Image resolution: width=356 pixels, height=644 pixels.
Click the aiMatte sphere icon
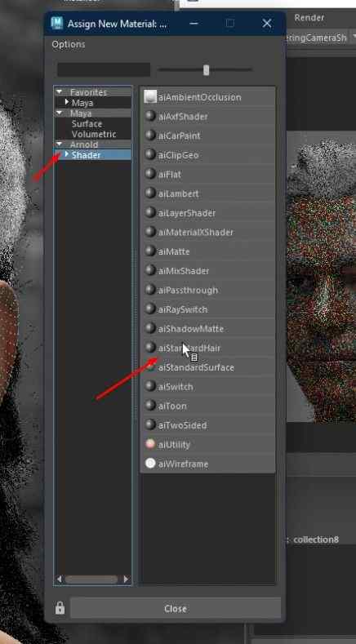[150, 251]
